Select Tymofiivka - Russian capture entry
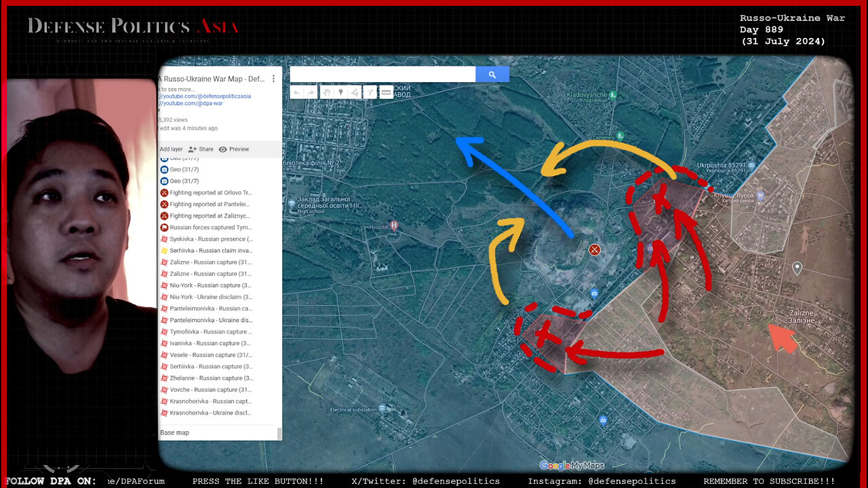Image resolution: width=868 pixels, height=488 pixels. click(207, 331)
